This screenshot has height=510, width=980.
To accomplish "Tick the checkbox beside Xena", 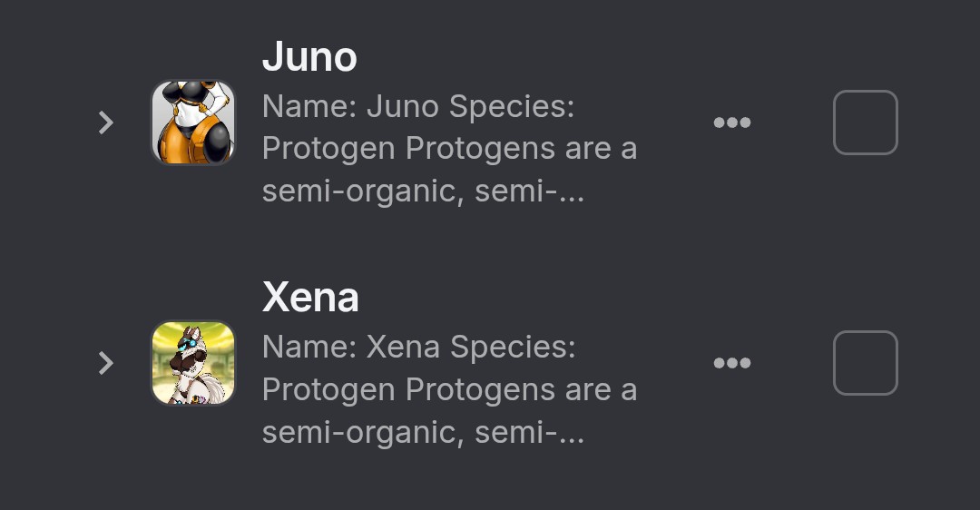I will [866, 363].
